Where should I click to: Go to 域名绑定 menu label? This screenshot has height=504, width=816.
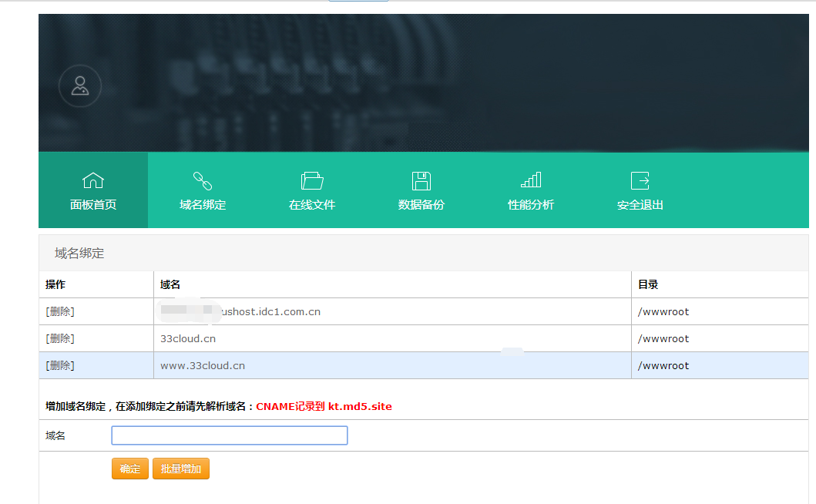(x=203, y=205)
